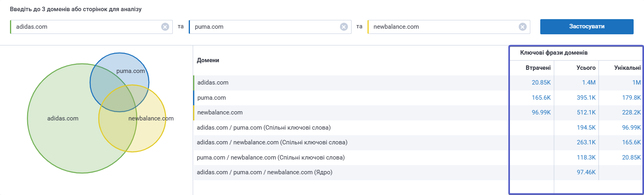Open adidas.com lost keywords 20.85K
This screenshot has width=644, height=195.
click(541, 83)
